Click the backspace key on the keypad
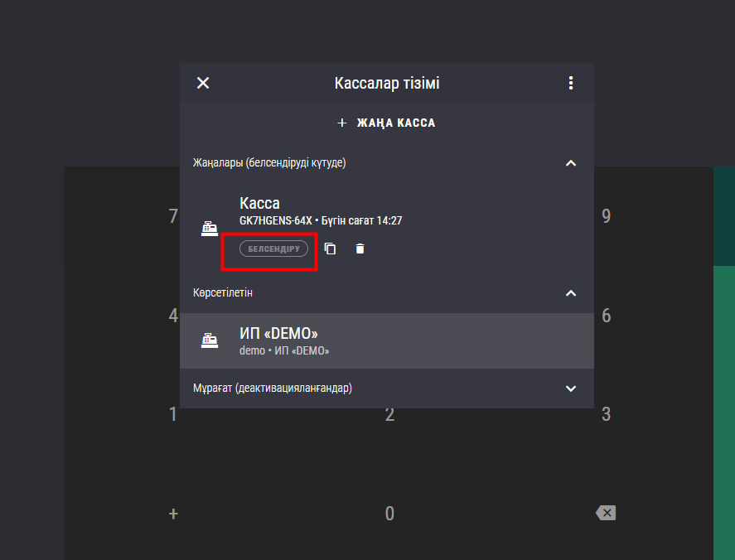Image resolution: width=735 pixels, height=560 pixels. (x=606, y=513)
